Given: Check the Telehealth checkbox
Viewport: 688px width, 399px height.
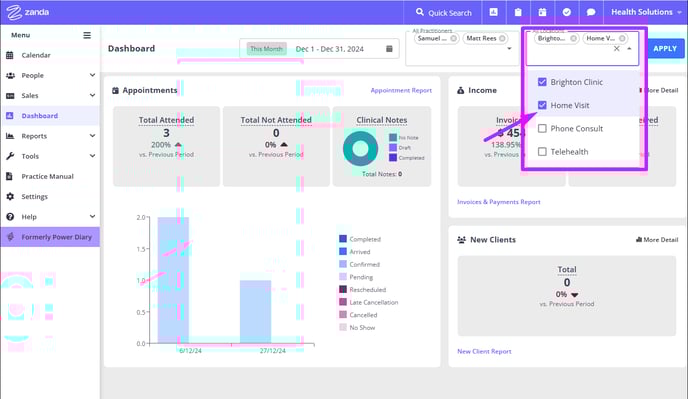Looking at the screenshot, I should pos(542,152).
